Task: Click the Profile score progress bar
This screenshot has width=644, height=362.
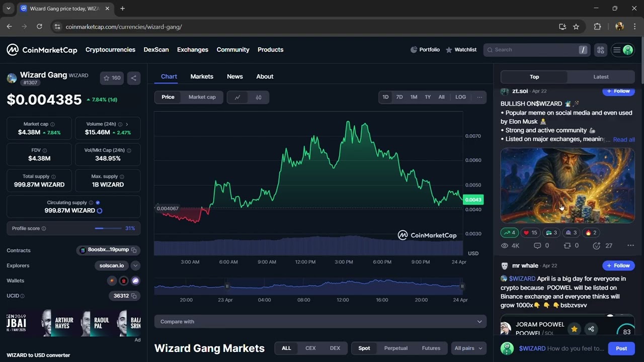Action: (108, 228)
